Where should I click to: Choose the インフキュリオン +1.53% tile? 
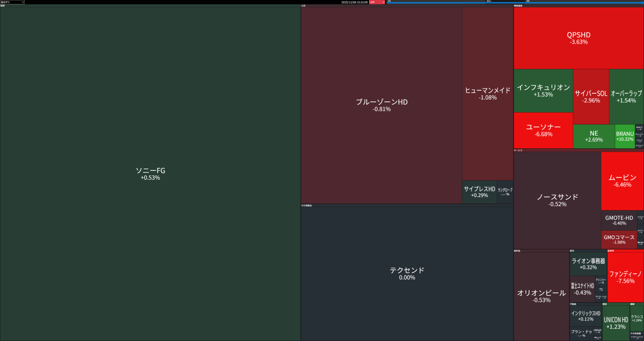(543, 90)
